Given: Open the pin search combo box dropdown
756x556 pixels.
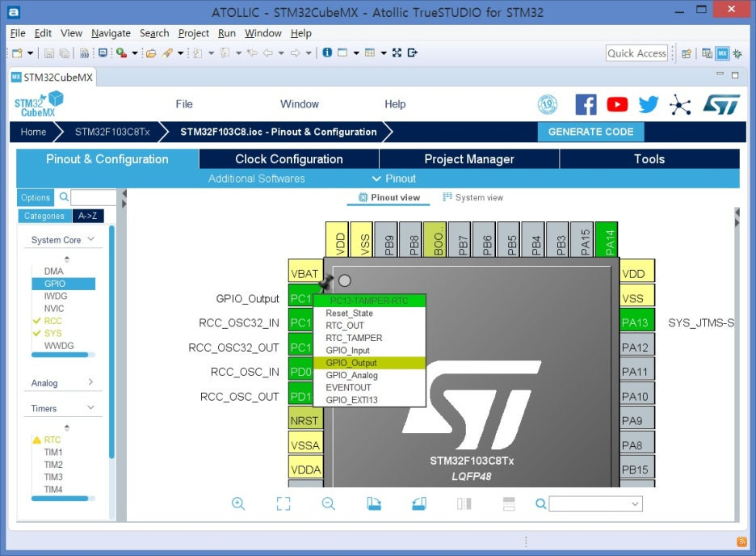Looking at the screenshot, I should pyautogui.click(x=635, y=504).
